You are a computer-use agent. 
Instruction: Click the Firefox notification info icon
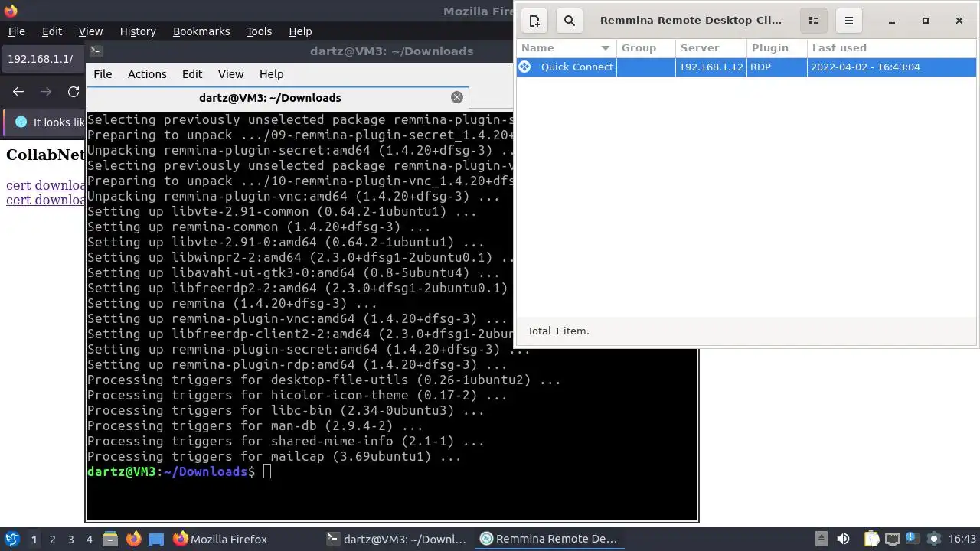coord(20,122)
